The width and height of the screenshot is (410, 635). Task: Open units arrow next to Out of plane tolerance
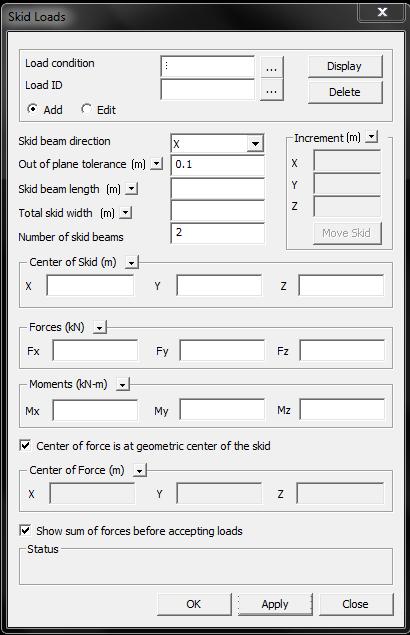point(156,164)
